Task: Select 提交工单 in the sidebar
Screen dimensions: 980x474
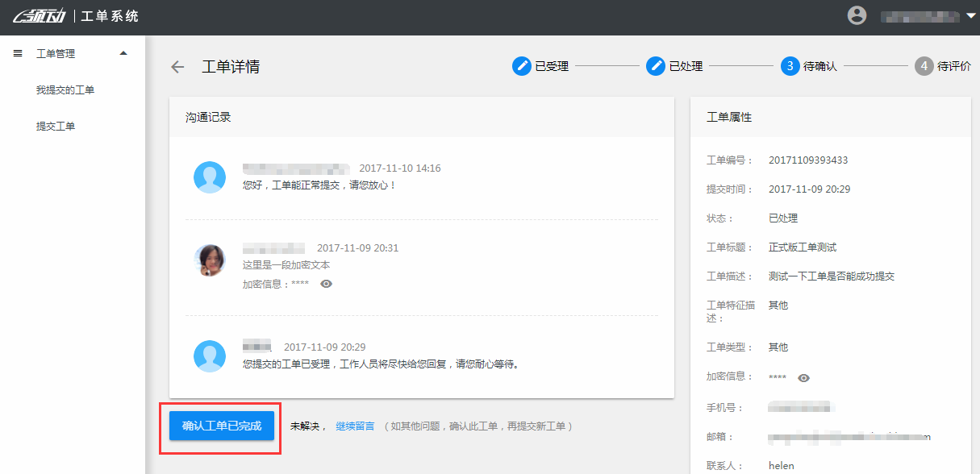Action: coord(56,127)
